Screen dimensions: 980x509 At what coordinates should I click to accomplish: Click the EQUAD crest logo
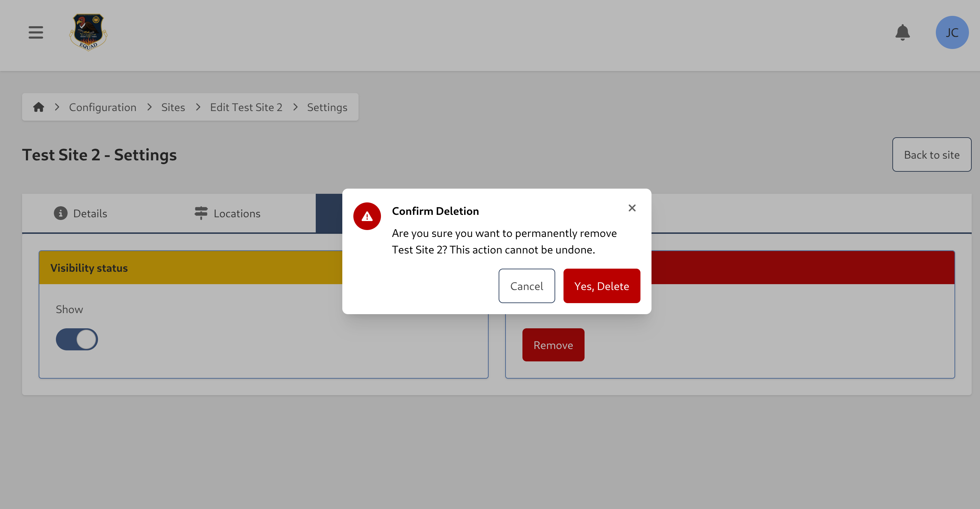[x=88, y=33]
